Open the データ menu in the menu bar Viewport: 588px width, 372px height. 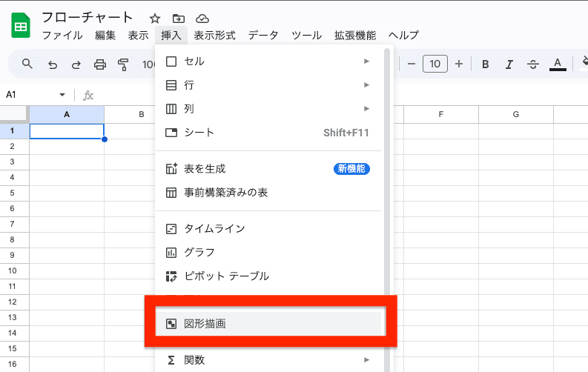pyautogui.click(x=263, y=36)
